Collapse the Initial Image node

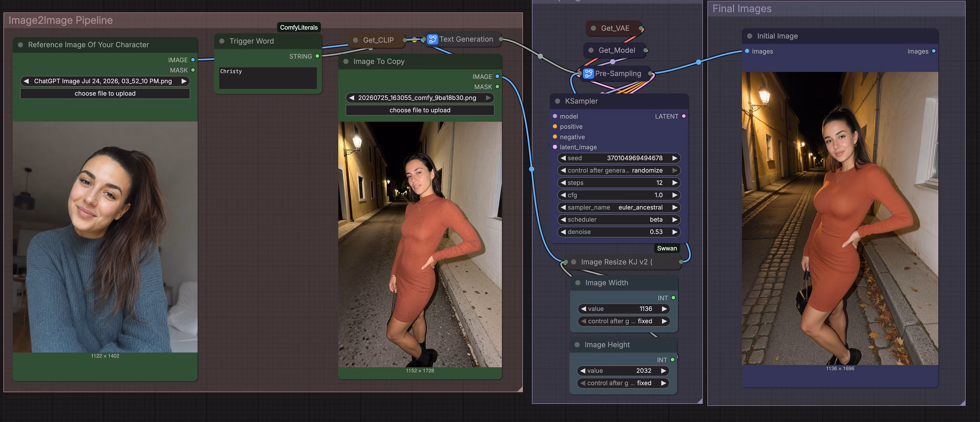(750, 36)
